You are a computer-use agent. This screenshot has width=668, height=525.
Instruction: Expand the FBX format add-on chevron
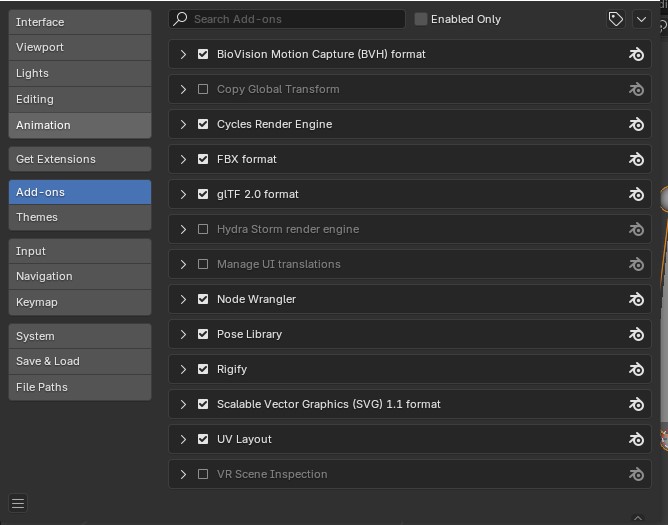[183, 159]
